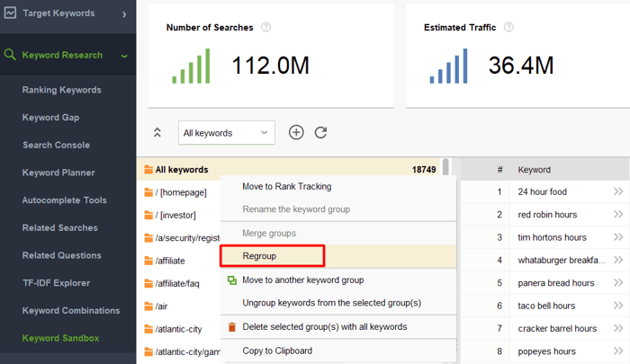Click folder icon of /affiliate group
This screenshot has height=364, width=630.
tap(148, 261)
